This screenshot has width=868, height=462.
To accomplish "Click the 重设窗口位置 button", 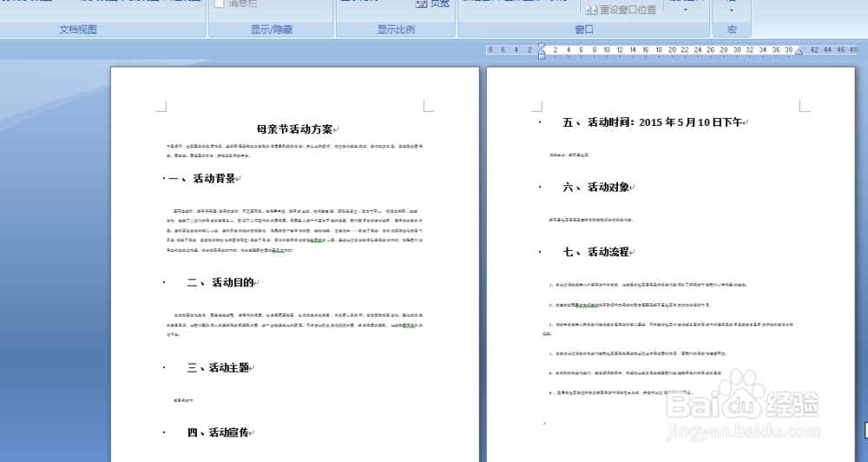I will (621, 10).
